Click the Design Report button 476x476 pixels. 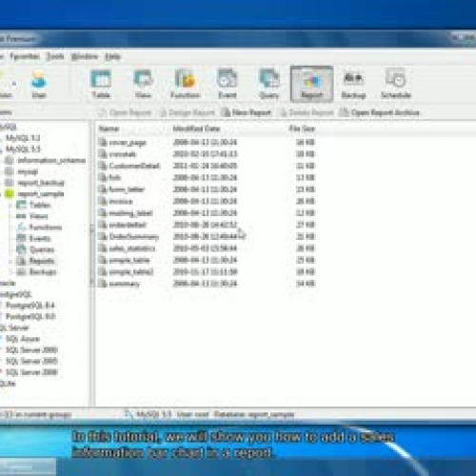[188, 112]
